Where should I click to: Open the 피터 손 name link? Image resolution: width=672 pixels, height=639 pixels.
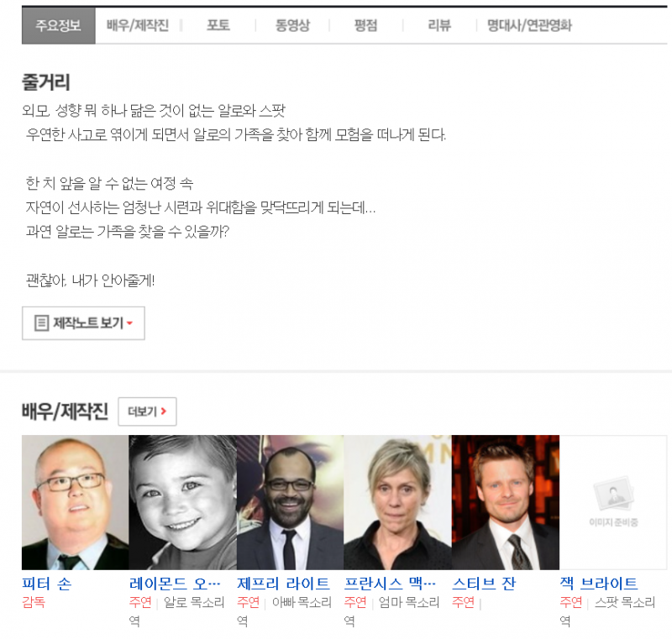click(x=46, y=584)
